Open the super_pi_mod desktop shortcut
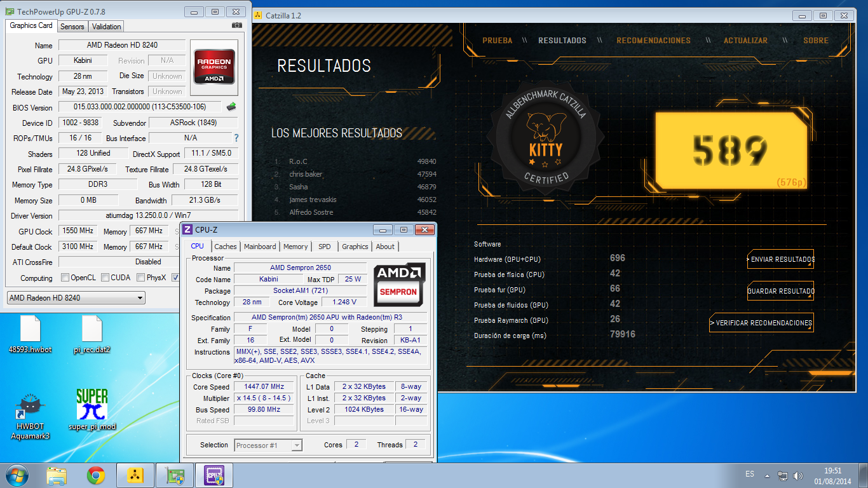868x488 pixels. pyautogui.click(x=92, y=410)
